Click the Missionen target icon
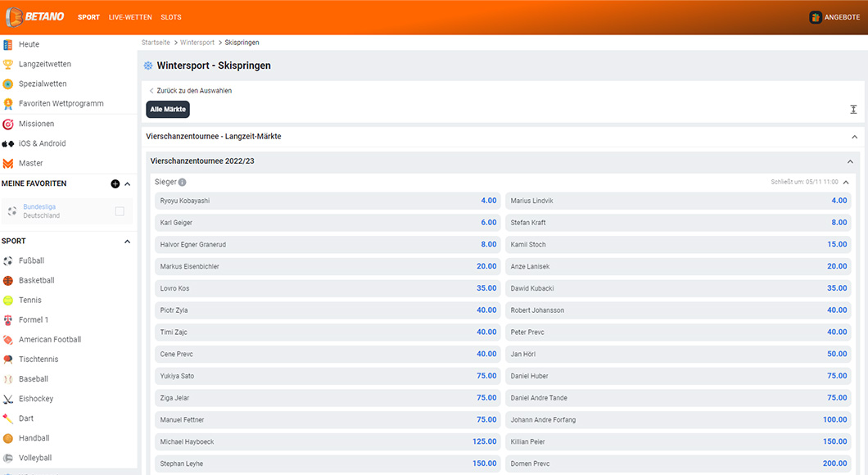Viewport: 868px width, 475px height. pyautogui.click(x=8, y=124)
